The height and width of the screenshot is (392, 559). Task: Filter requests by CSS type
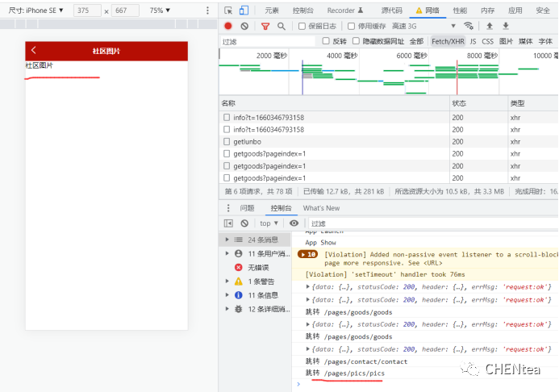[487, 41]
